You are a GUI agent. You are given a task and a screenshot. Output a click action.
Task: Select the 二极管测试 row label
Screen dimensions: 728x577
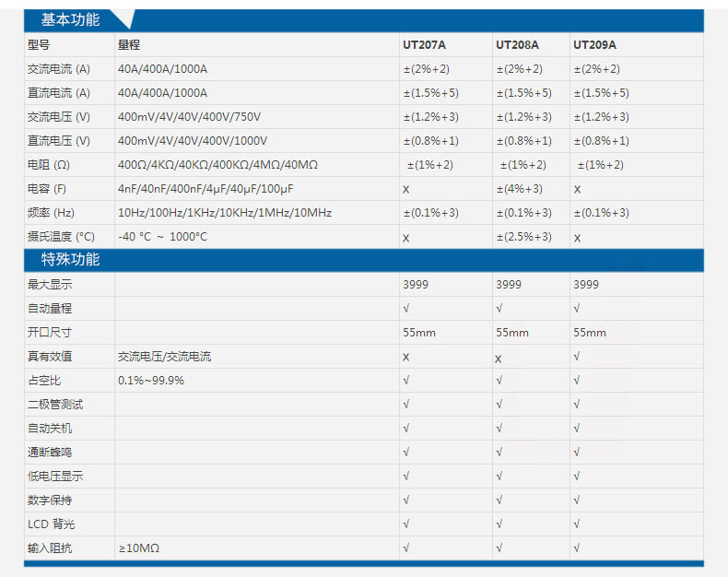pyautogui.click(x=55, y=405)
